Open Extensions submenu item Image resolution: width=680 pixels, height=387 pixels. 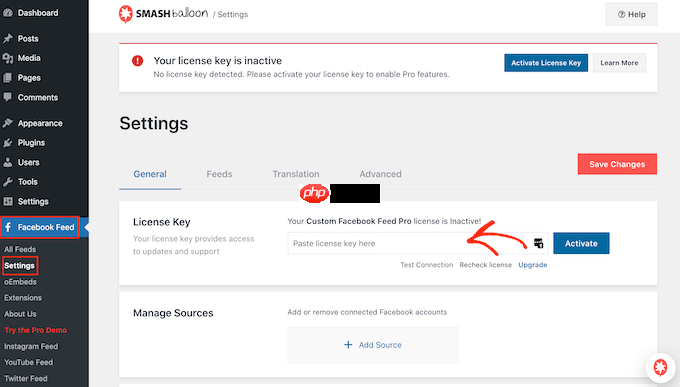23,298
